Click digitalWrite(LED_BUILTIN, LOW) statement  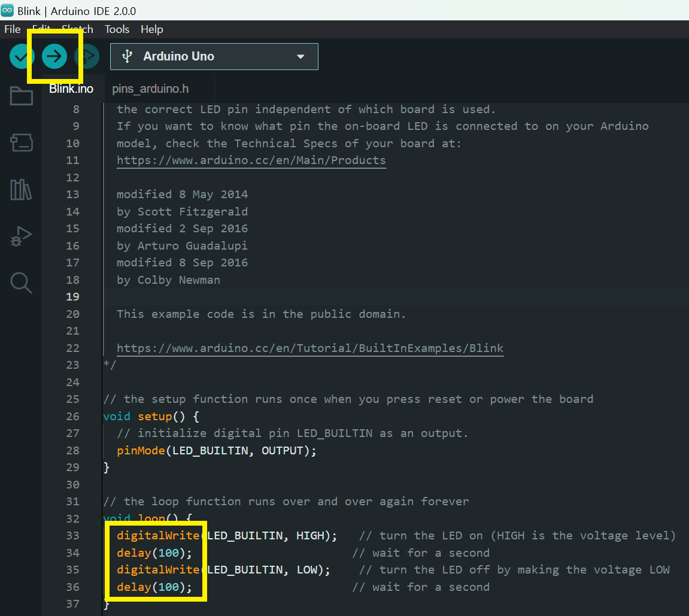tap(223, 570)
